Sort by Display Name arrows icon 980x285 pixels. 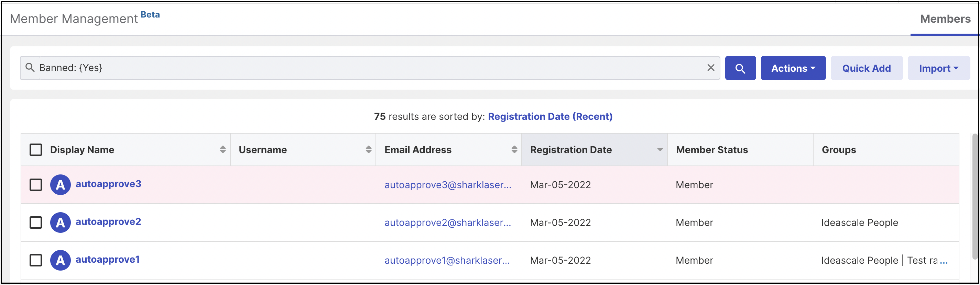click(x=222, y=150)
